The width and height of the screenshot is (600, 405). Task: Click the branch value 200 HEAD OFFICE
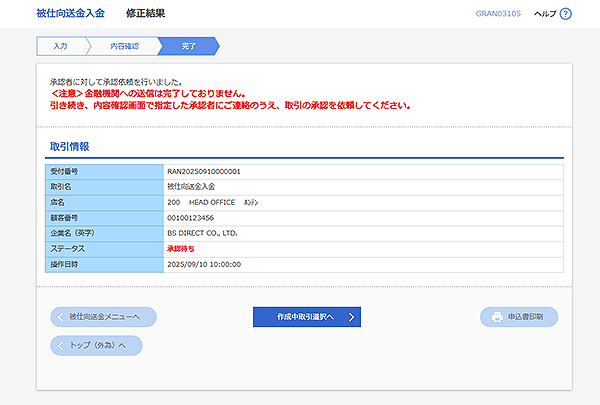[x=212, y=202]
